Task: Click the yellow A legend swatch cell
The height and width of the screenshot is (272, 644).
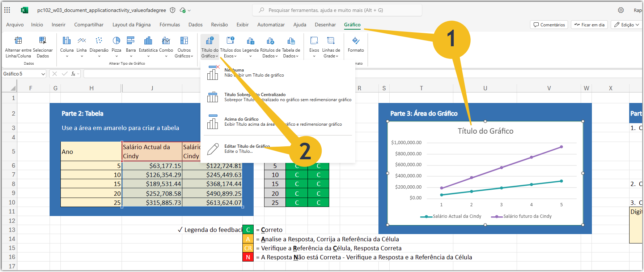Action: point(248,239)
